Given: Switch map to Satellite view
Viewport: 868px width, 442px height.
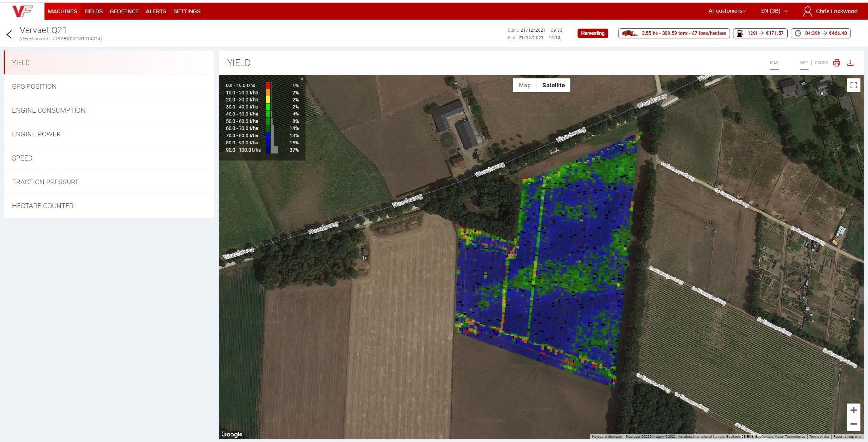Looking at the screenshot, I should coord(553,86).
